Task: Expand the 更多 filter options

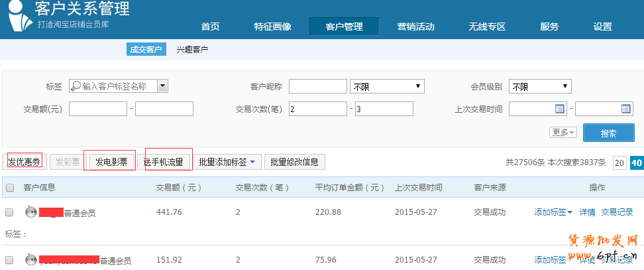Action: [563, 132]
